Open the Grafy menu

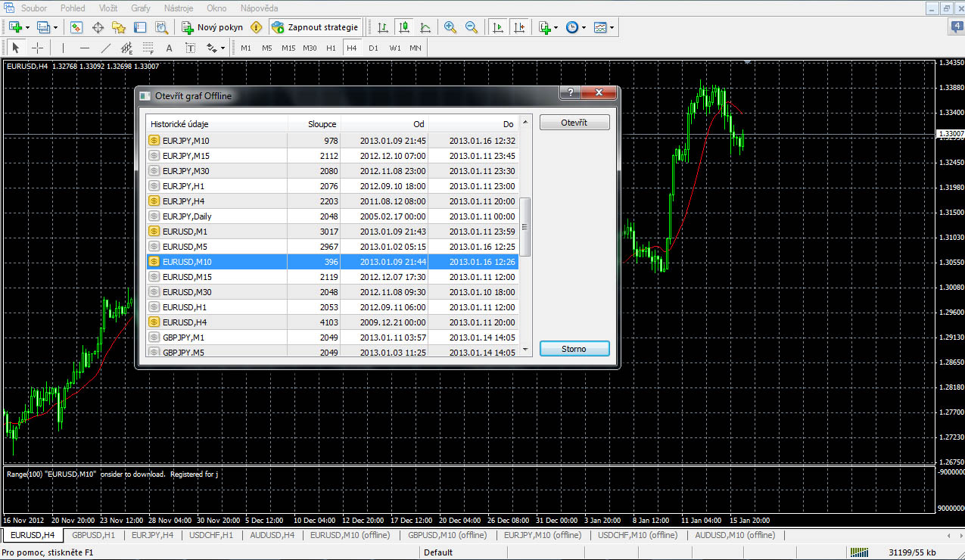pyautogui.click(x=140, y=8)
